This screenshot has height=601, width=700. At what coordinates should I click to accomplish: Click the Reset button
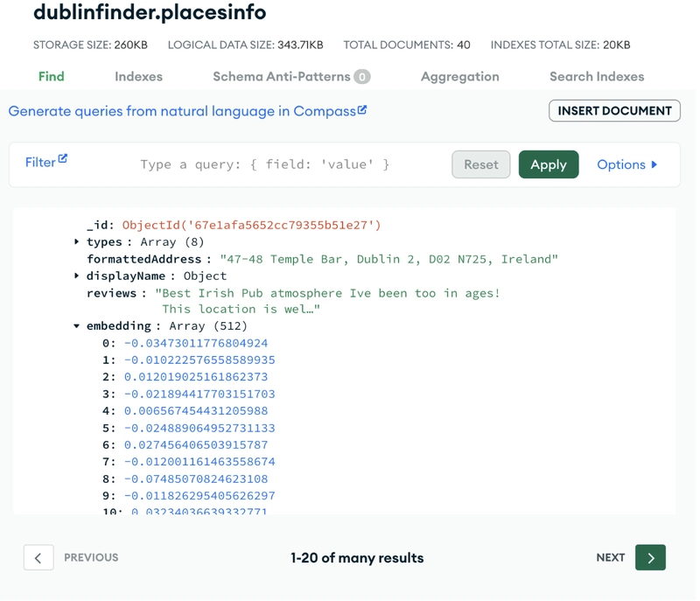(480, 164)
